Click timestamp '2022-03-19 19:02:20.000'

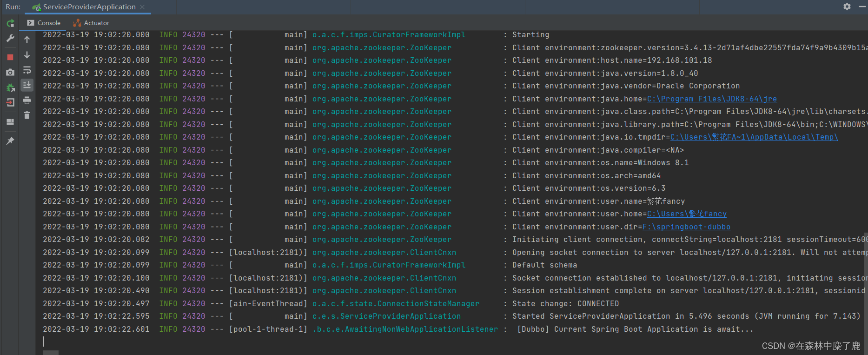[96, 35]
